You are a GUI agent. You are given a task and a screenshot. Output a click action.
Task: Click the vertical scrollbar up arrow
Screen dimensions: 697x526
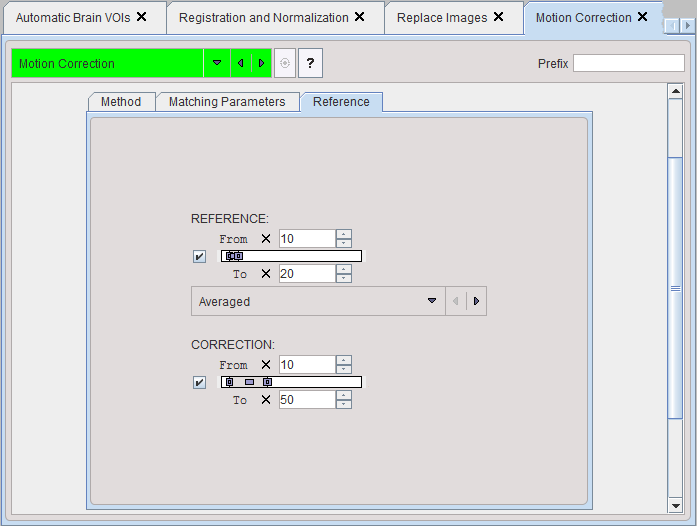click(676, 91)
